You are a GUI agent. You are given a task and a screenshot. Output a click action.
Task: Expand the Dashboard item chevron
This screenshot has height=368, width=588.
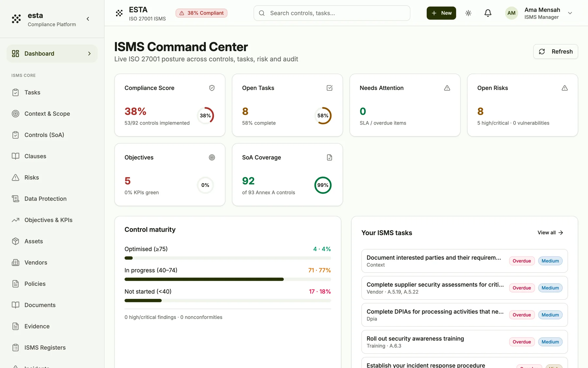[x=89, y=54]
